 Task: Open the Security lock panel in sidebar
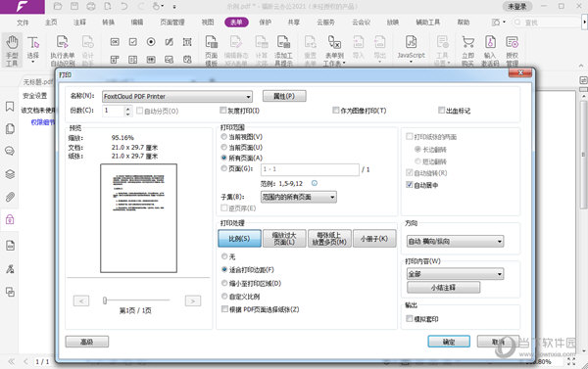point(10,219)
